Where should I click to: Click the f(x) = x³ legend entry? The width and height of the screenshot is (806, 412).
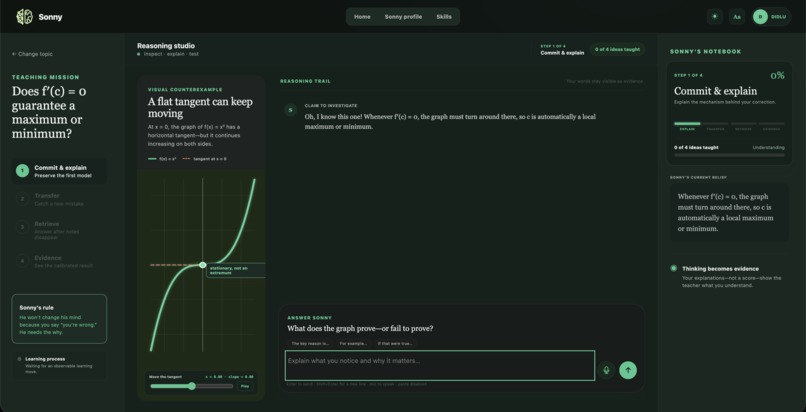coord(162,159)
